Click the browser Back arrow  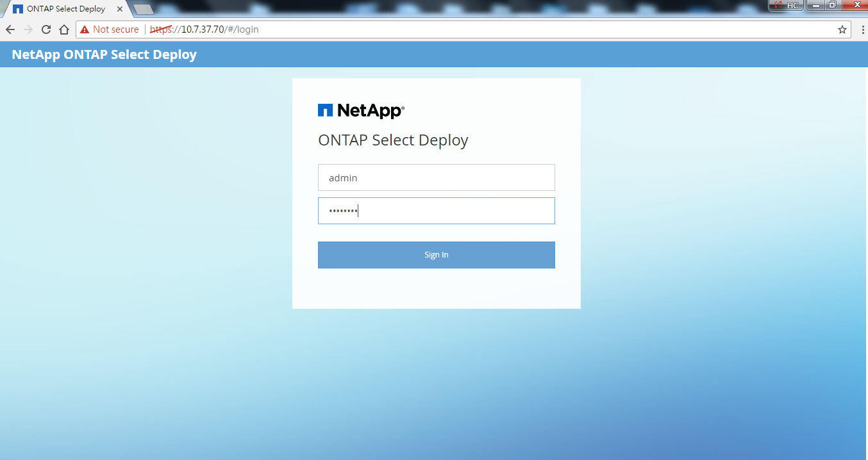pyautogui.click(x=10, y=29)
